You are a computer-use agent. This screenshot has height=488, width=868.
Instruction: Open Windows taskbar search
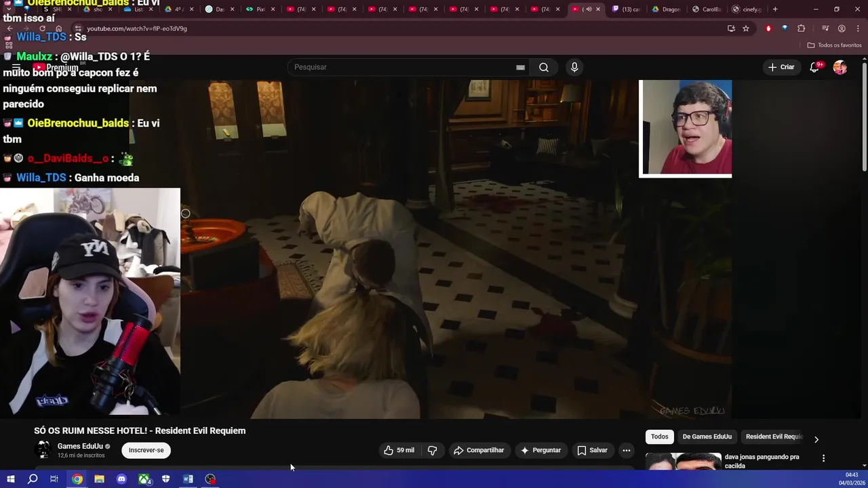point(33,479)
